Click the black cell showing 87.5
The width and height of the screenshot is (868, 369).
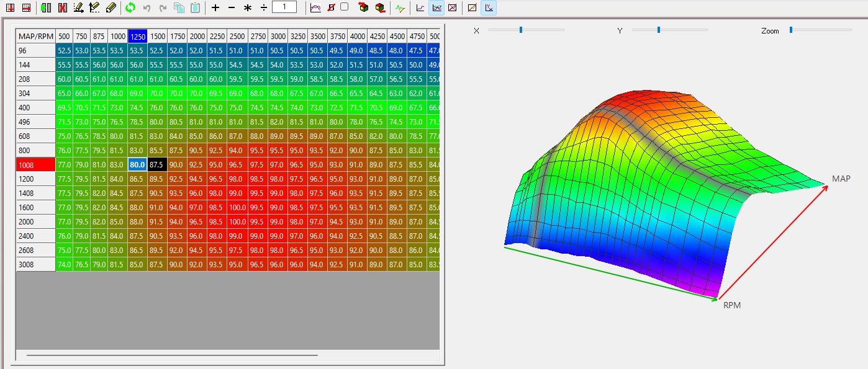coord(157,165)
